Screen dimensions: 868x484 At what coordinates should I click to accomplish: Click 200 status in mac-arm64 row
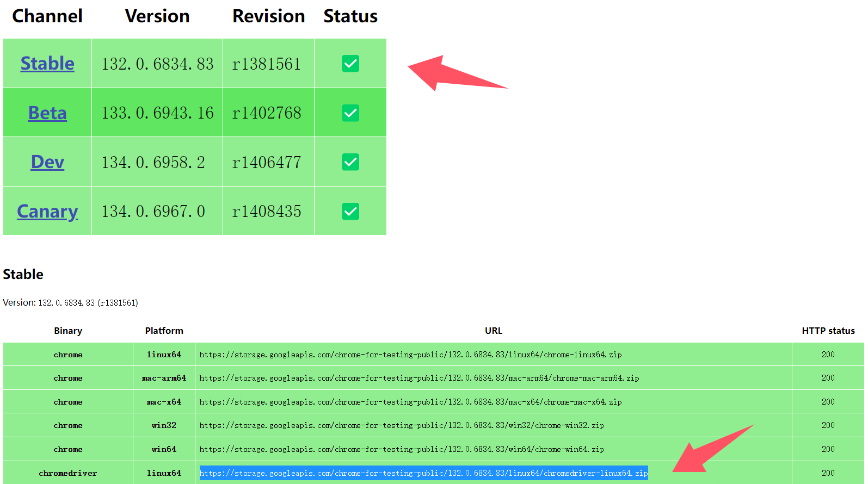pos(828,378)
